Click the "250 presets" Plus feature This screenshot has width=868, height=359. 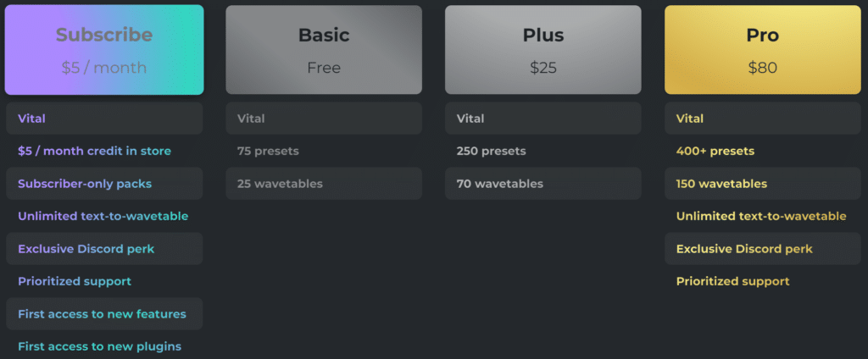(x=491, y=151)
